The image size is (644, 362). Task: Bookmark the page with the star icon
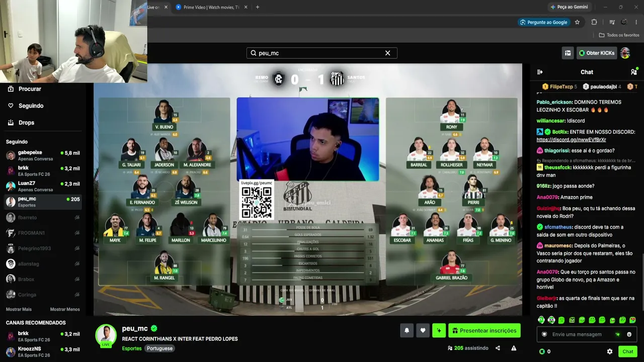tap(577, 22)
